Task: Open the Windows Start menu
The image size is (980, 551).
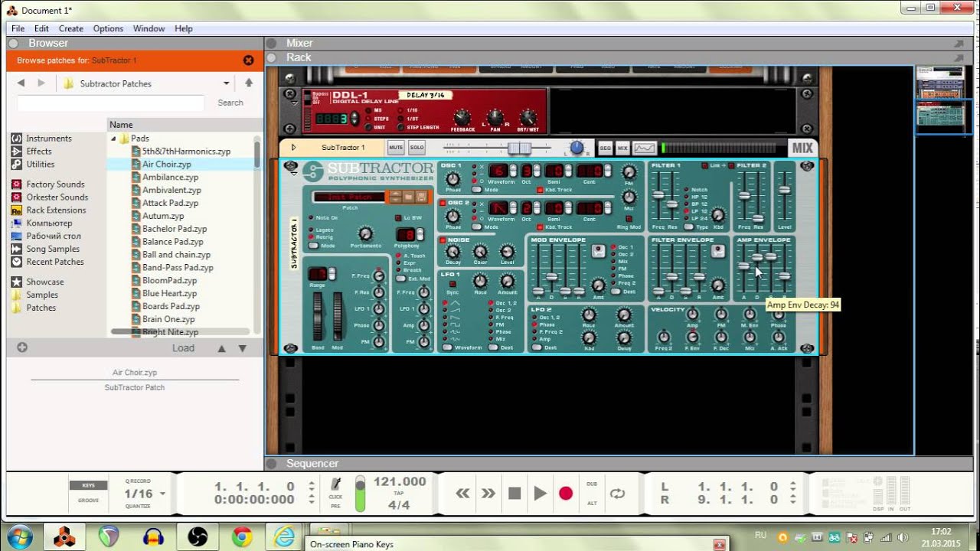Action: pos(18,536)
